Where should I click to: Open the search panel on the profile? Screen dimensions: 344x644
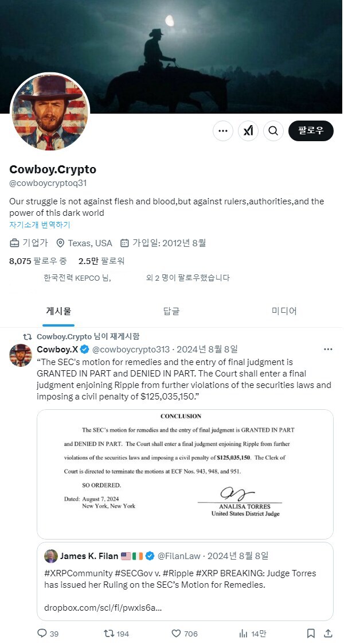[x=273, y=131]
